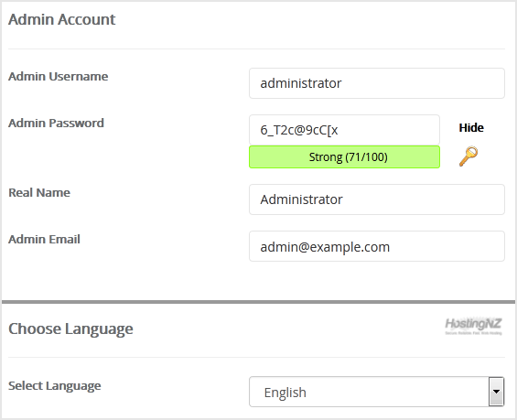Click into the Admin Password text field
517x420 pixels.
coord(344,130)
